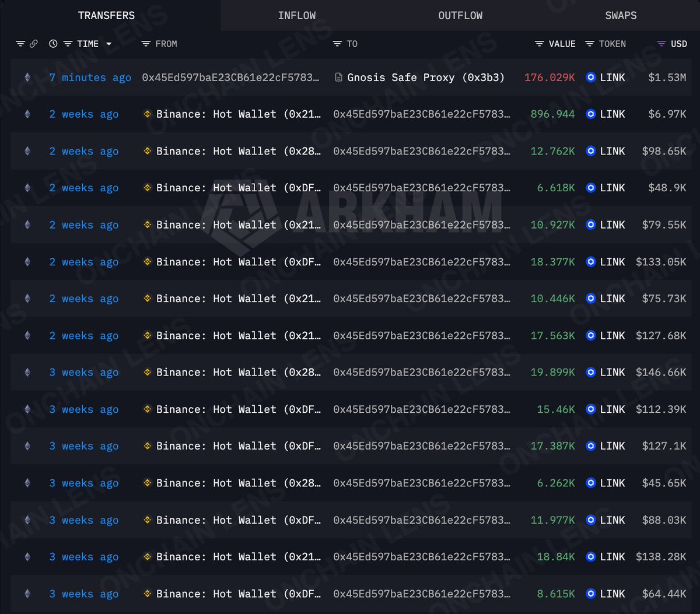700x614 pixels.
Task: Open the TO column filter
Action: pos(337,44)
